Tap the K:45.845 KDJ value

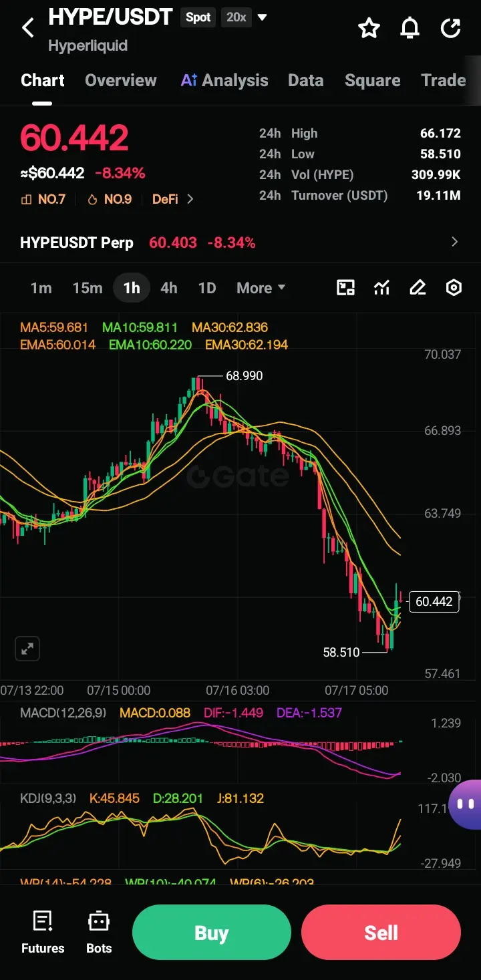tap(114, 798)
